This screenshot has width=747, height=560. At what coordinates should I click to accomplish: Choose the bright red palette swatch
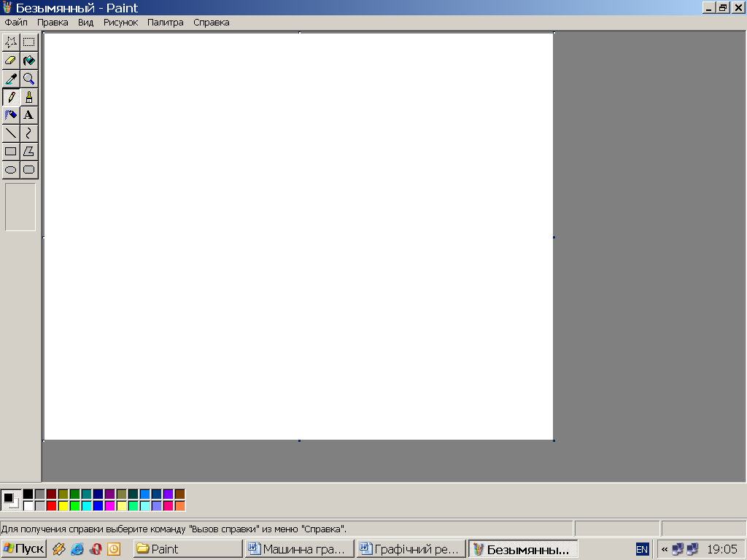coord(52,506)
